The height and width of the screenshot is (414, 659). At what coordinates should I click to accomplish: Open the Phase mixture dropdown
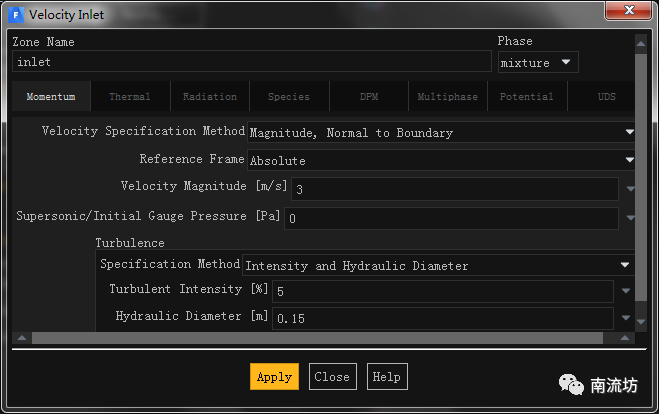pyautogui.click(x=538, y=62)
